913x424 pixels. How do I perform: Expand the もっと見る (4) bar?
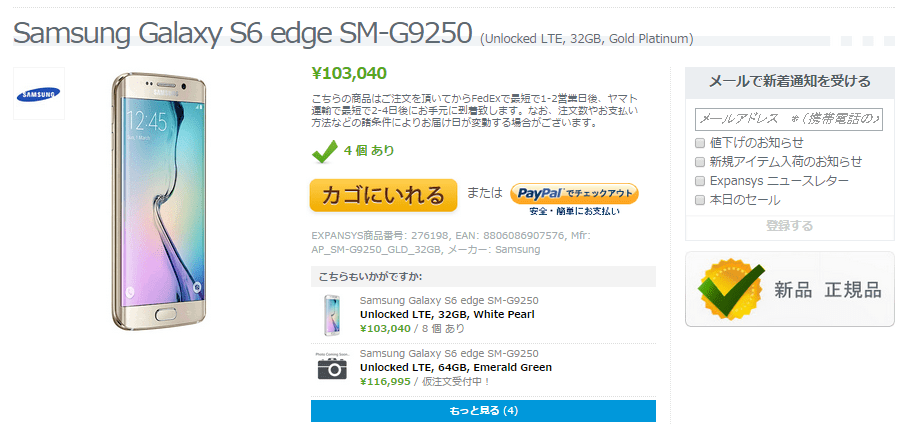pos(483,411)
